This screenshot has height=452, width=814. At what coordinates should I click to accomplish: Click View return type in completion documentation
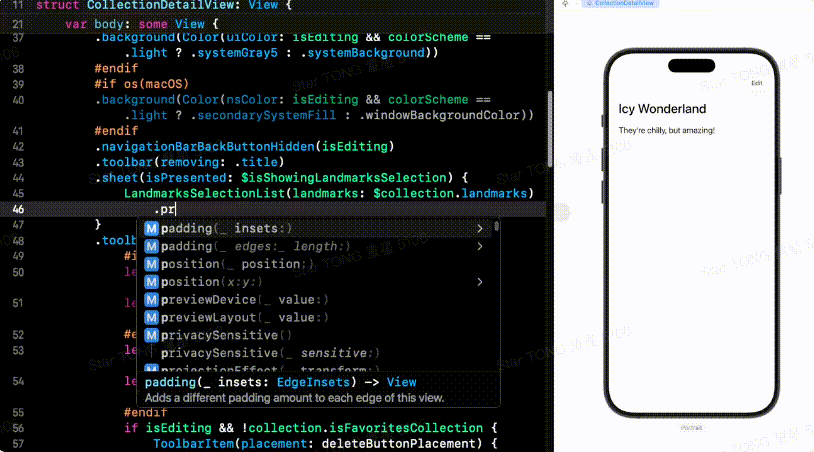(x=401, y=382)
